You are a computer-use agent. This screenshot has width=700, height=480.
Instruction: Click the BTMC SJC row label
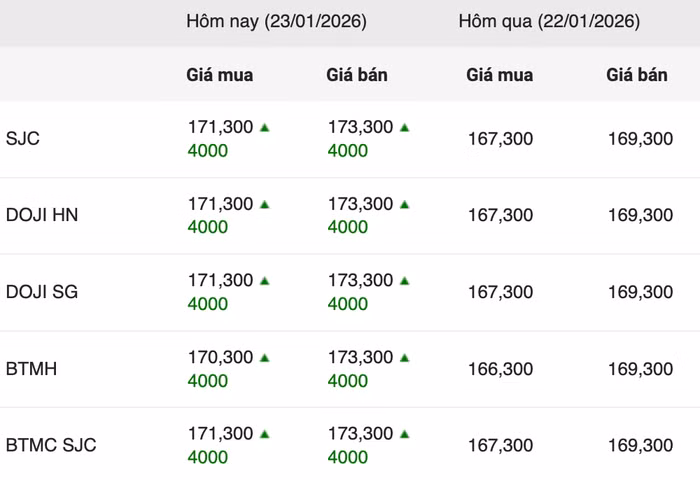pyautogui.click(x=51, y=445)
